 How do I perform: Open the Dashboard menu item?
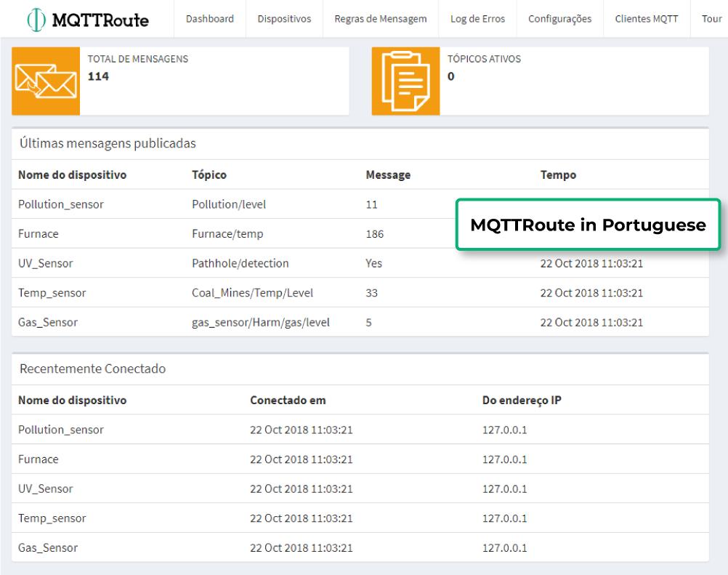[x=210, y=19]
